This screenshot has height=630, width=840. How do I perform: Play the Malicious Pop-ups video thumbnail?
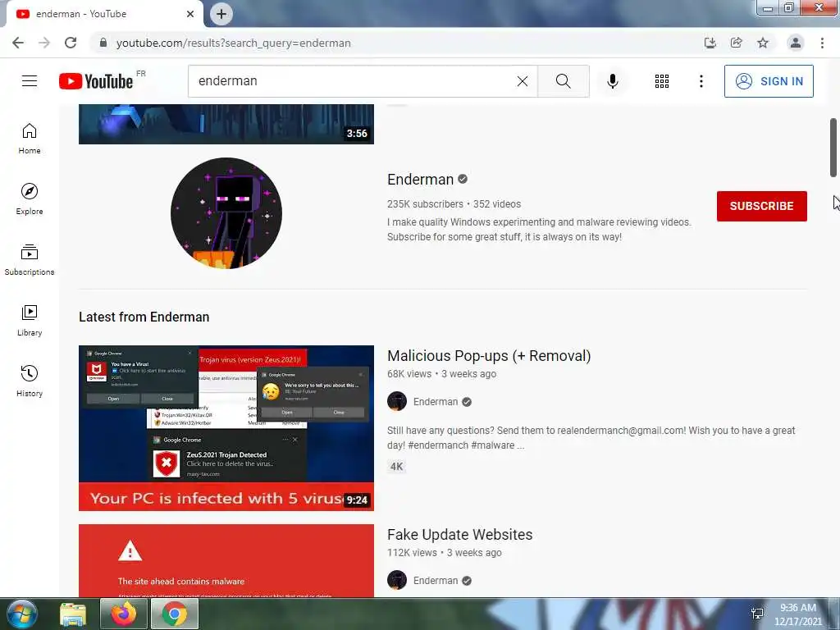coord(226,427)
